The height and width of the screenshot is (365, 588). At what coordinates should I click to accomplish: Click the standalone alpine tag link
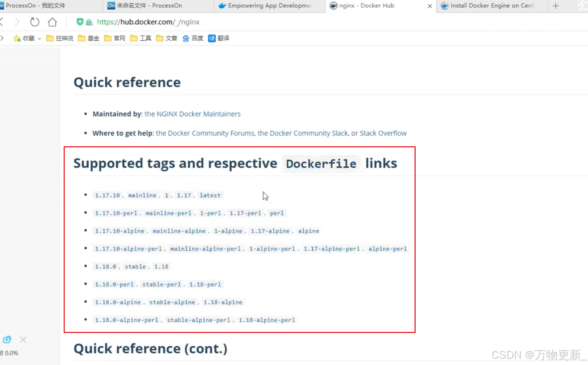308,231
